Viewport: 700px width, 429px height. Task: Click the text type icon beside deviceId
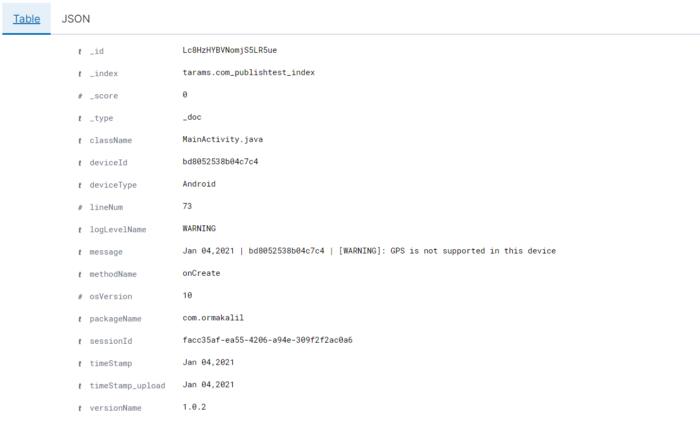click(79, 163)
